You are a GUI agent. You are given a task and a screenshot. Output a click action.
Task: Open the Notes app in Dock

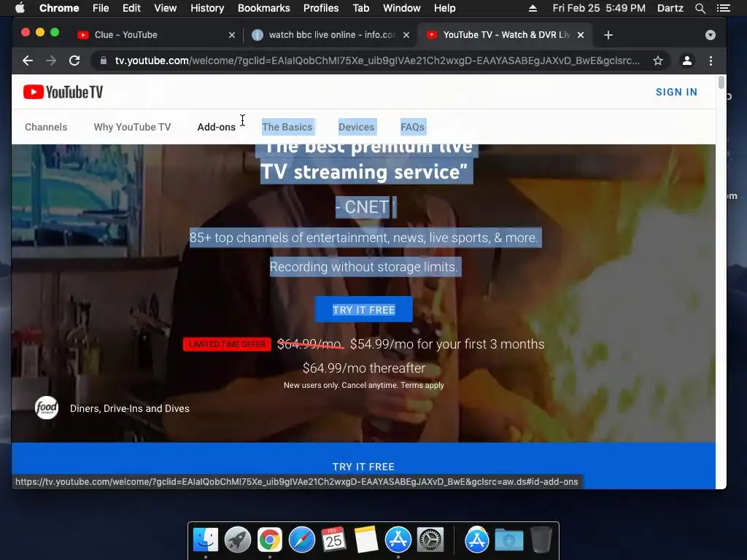tap(366, 540)
